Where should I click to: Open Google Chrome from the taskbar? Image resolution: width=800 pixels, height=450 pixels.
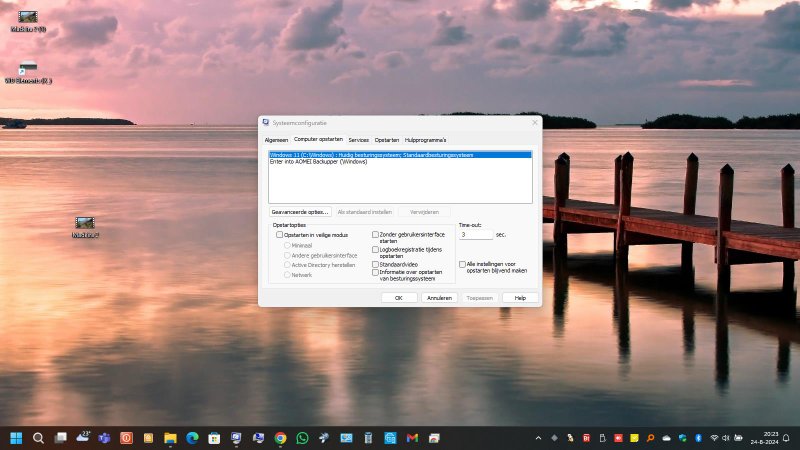(x=281, y=438)
